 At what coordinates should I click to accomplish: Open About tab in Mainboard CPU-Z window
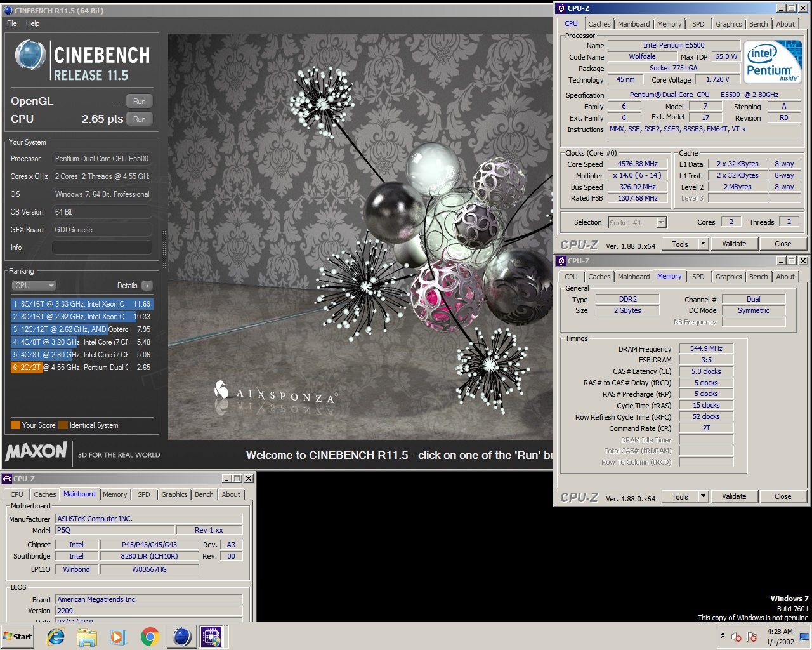click(231, 494)
